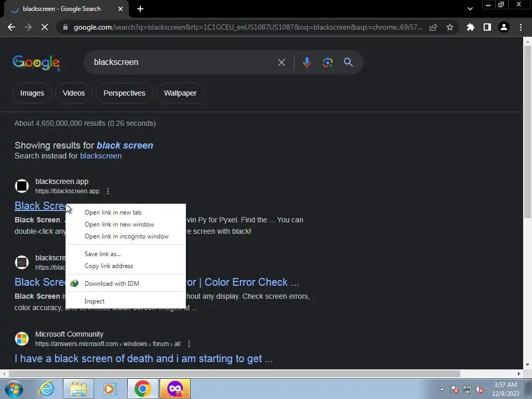Click the scrollbar down arrow
The height and width of the screenshot is (399, 532).
(527, 365)
